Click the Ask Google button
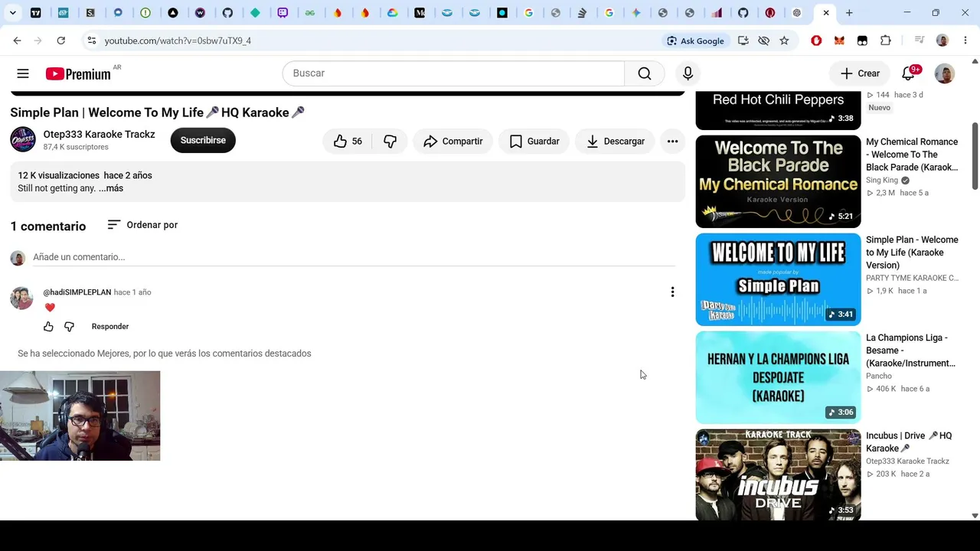 [695, 41]
